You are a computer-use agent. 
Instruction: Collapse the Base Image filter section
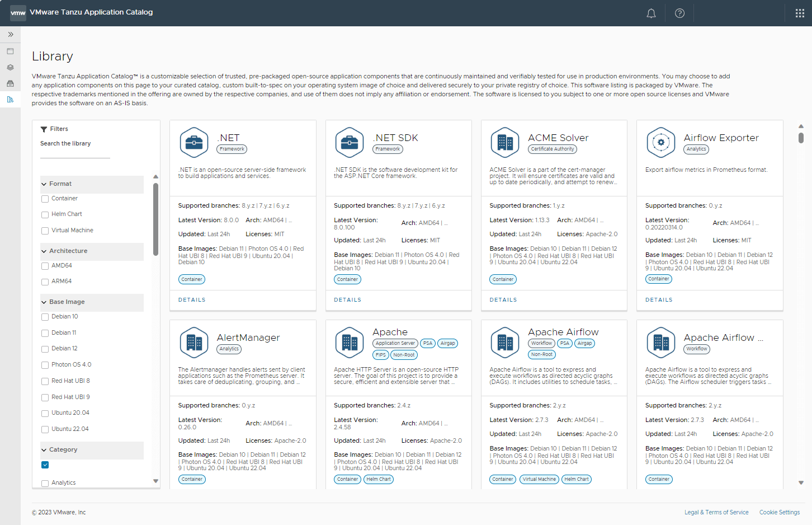tap(92, 302)
